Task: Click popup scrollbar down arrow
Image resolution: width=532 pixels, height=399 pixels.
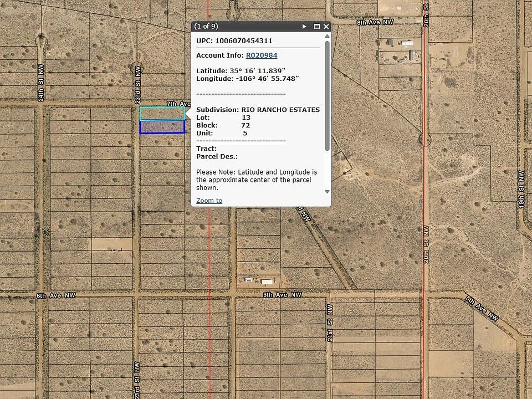Action: [327, 192]
